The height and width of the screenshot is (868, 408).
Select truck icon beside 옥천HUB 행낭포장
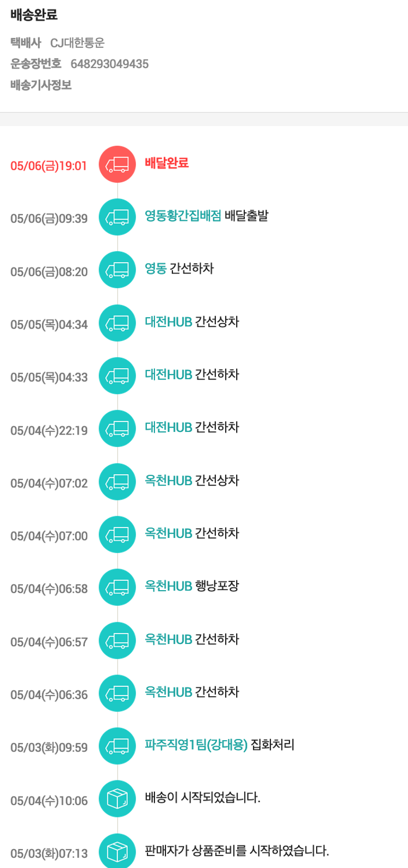pos(117,587)
